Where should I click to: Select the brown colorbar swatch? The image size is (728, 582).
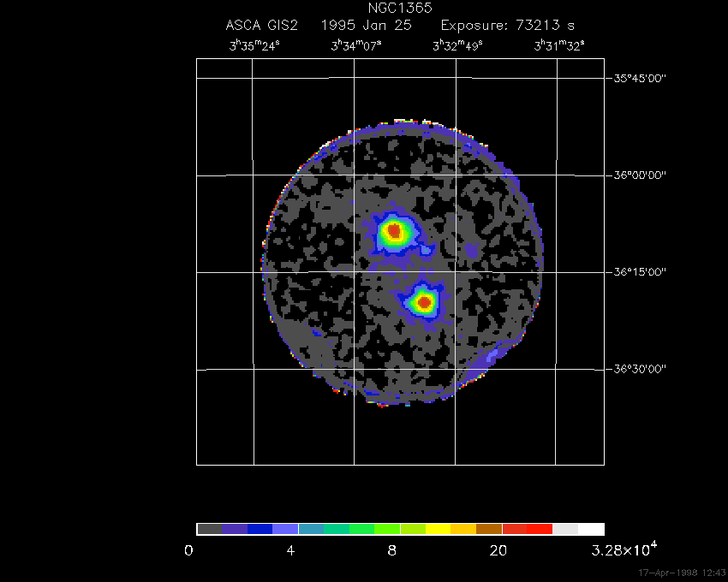pos(489,529)
